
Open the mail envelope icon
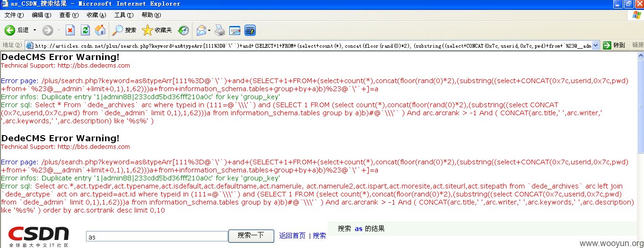pyautogui.click(x=201, y=30)
